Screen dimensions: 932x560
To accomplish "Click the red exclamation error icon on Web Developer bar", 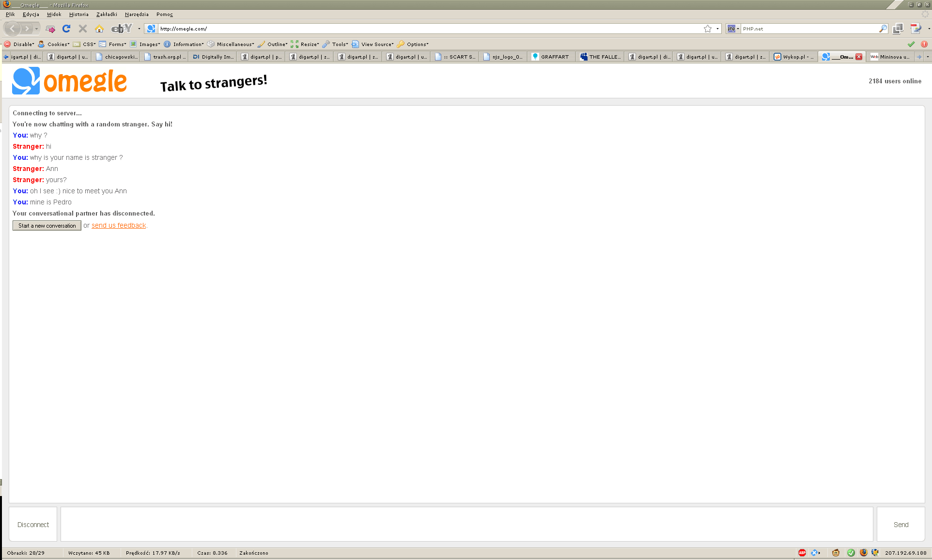I will (x=924, y=44).
